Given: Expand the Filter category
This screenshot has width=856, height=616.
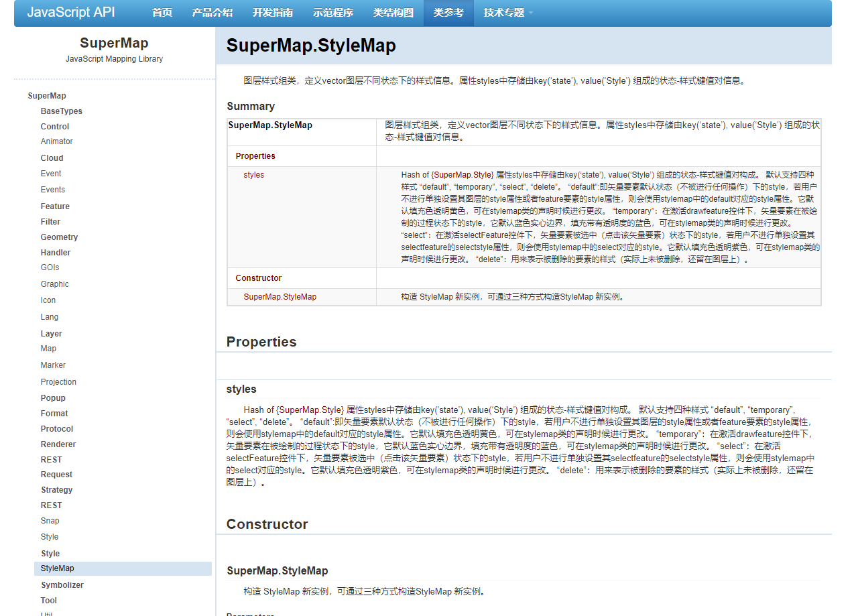Looking at the screenshot, I should [x=50, y=222].
